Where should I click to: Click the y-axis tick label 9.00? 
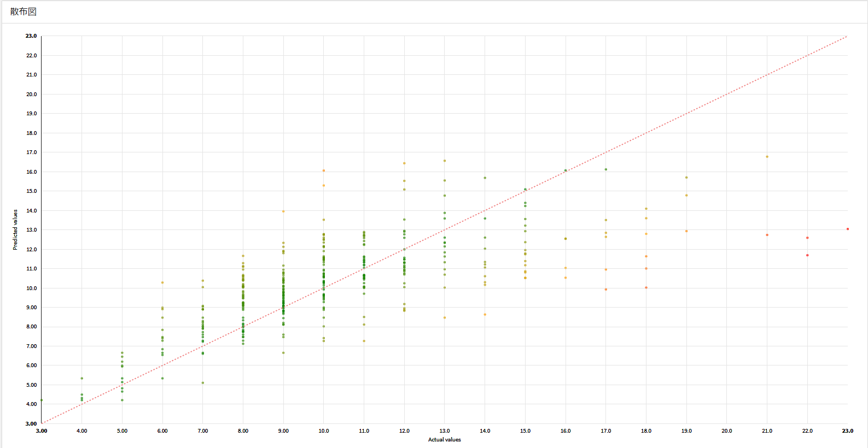point(31,308)
